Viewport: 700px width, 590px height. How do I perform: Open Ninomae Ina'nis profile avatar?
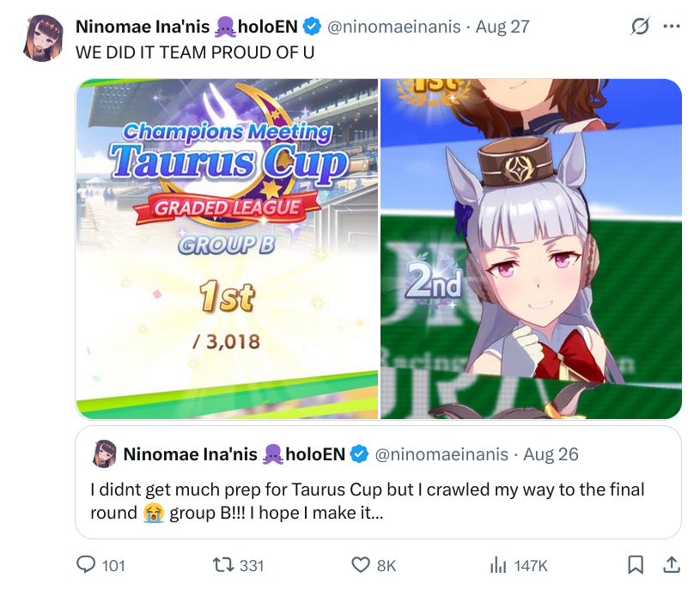tap(43, 38)
